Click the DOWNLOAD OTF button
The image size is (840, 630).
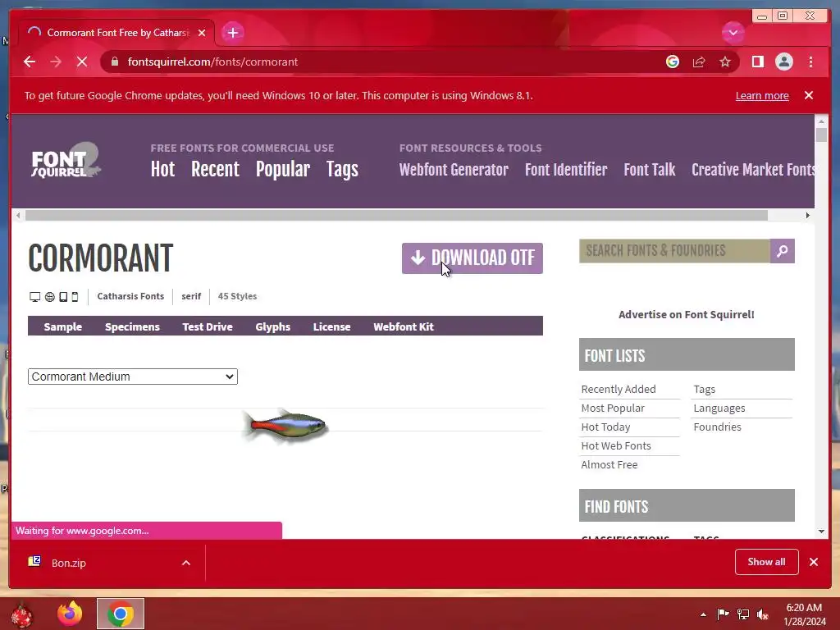[x=472, y=258]
